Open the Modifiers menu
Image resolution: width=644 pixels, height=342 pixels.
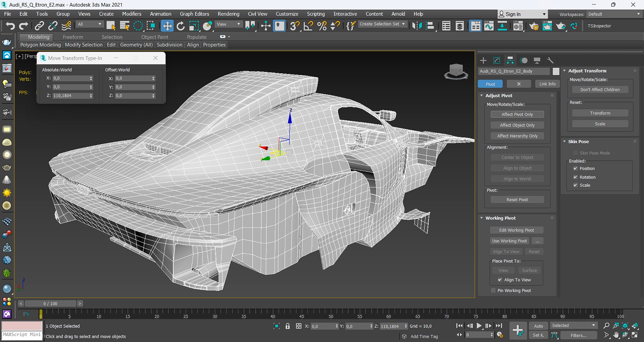point(131,14)
